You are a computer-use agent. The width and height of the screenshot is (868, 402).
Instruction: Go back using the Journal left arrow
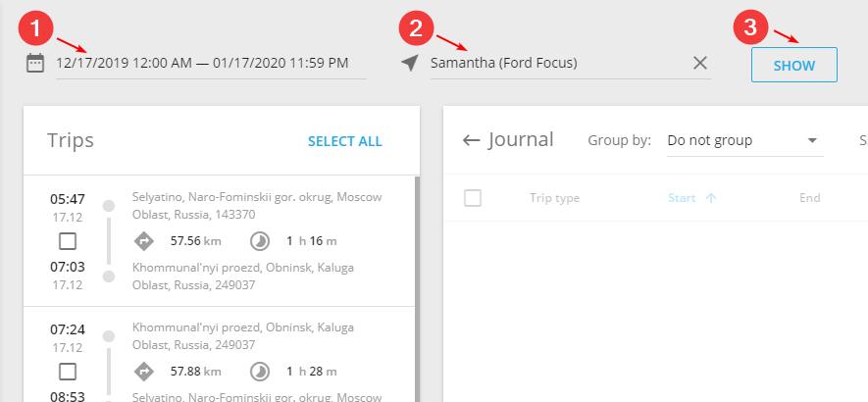[x=471, y=140]
